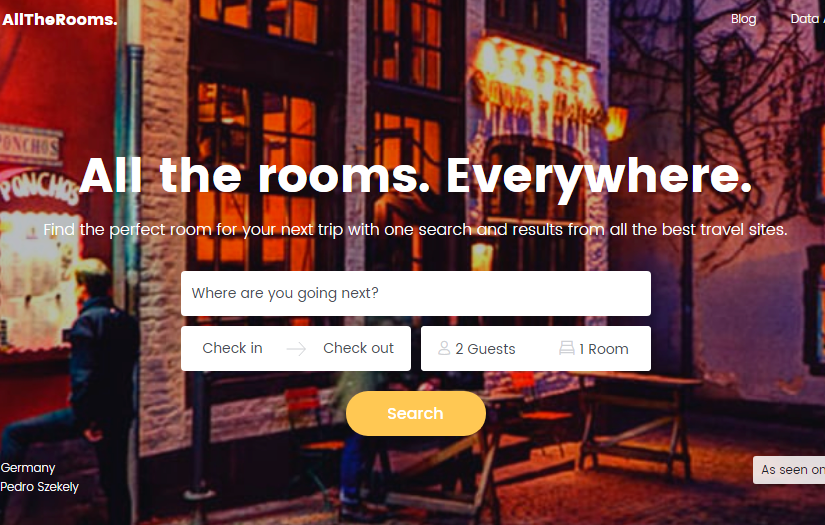Expand the 1 Room selector

(593, 349)
